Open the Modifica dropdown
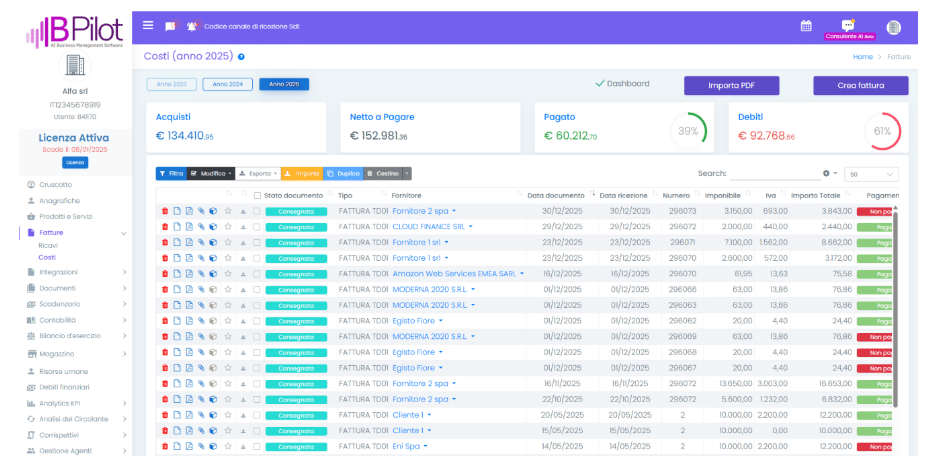The width and height of the screenshot is (931, 467). click(211, 173)
